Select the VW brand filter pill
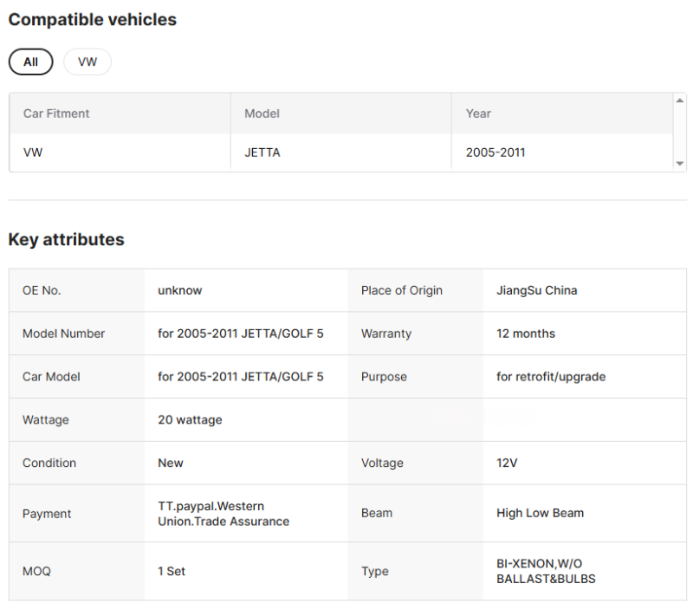693x616 pixels. tap(87, 62)
